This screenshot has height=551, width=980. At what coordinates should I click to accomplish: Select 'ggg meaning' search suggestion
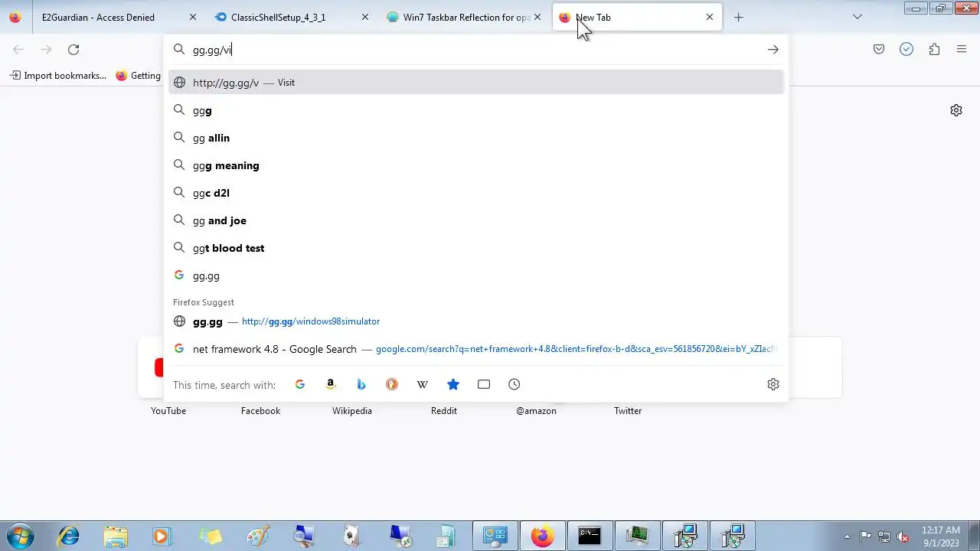coord(476,165)
